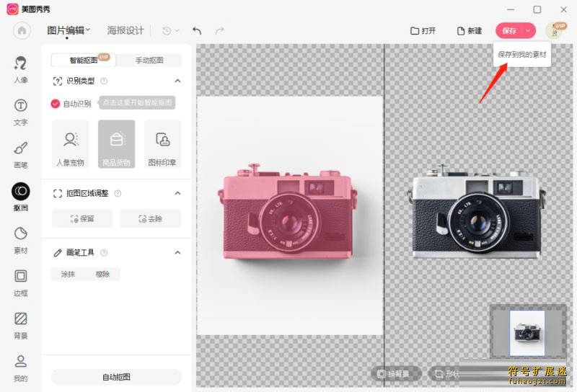Collapse the 抠图区域调整 section
The image size is (577, 392).
(x=177, y=193)
